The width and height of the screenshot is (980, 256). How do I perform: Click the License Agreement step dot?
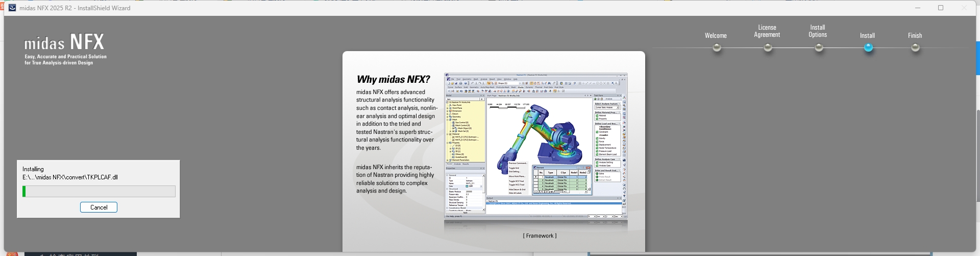(767, 48)
